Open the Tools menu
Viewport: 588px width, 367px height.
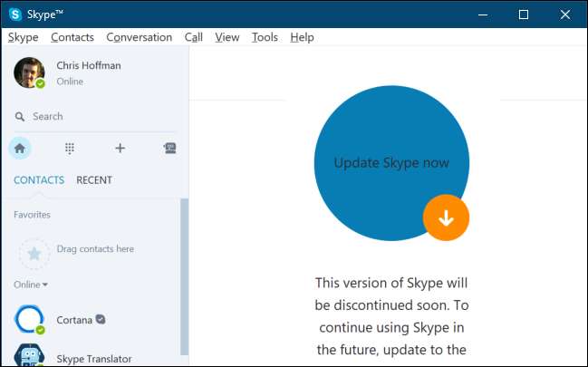click(265, 37)
